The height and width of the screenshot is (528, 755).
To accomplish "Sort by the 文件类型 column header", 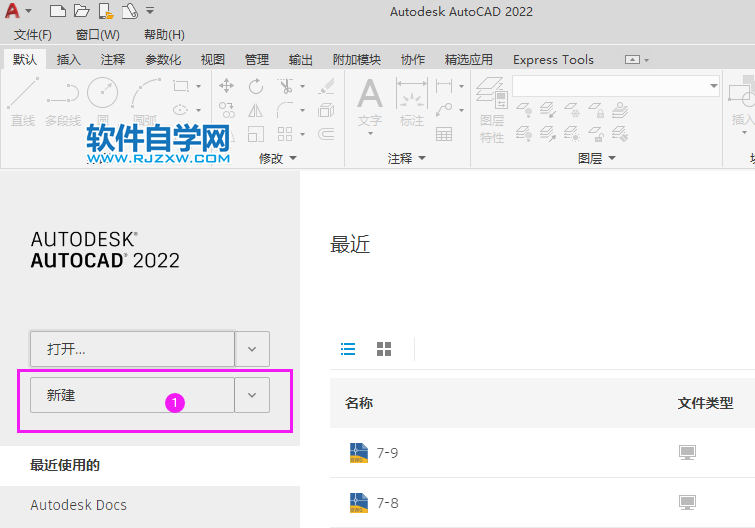I will click(705, 403).
